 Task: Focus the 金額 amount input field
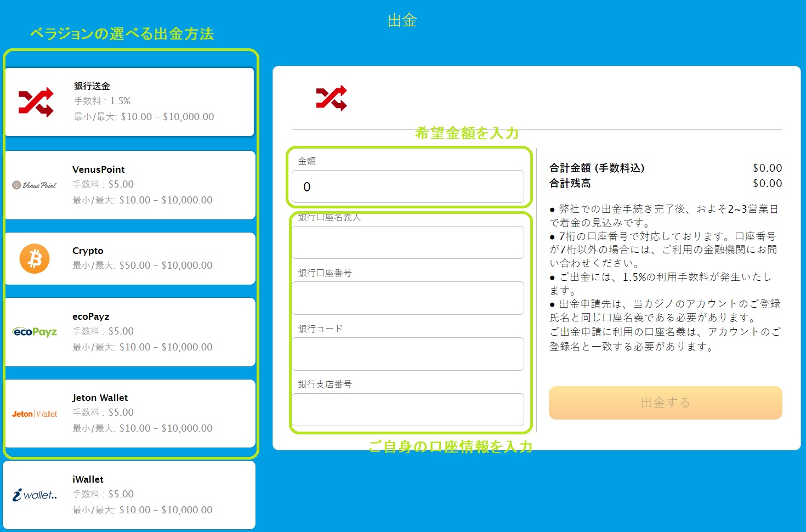click(x=407, y=187)
